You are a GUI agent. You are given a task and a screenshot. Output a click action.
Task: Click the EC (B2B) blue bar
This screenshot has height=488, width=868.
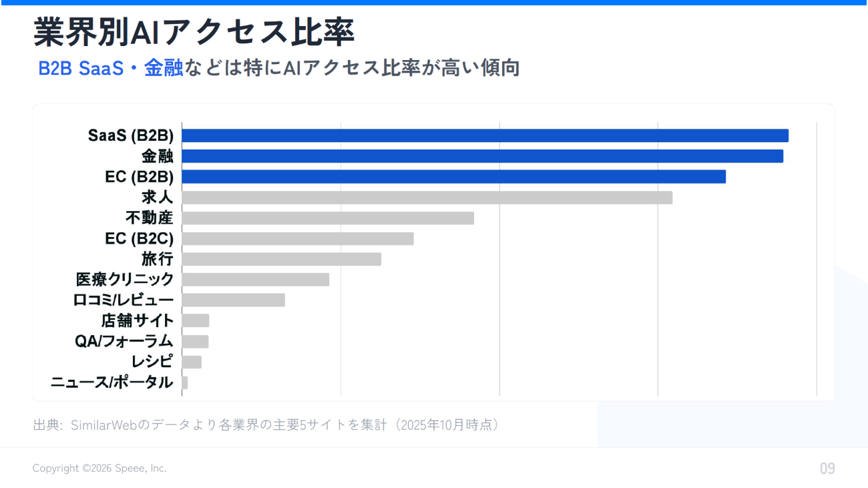(453, 177)
